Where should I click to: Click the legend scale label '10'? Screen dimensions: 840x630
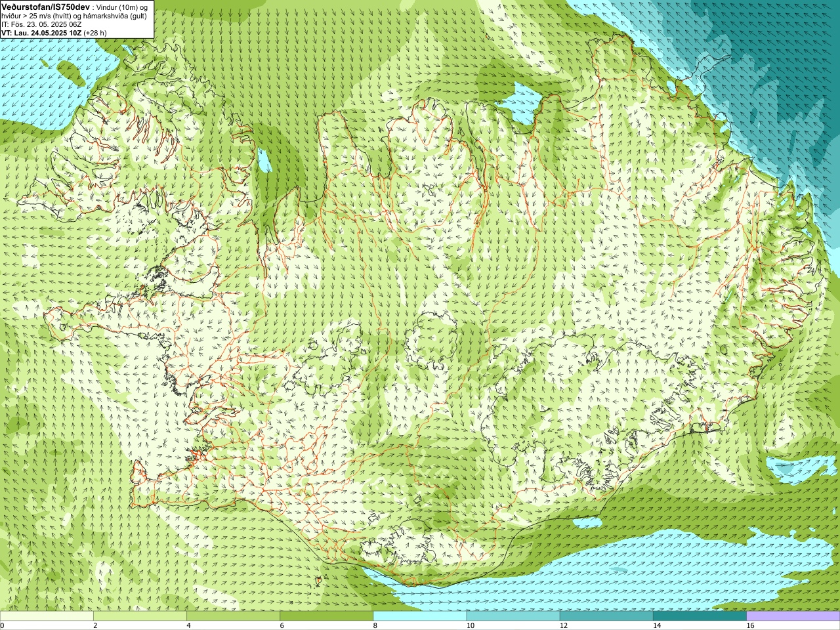[470, 625]
